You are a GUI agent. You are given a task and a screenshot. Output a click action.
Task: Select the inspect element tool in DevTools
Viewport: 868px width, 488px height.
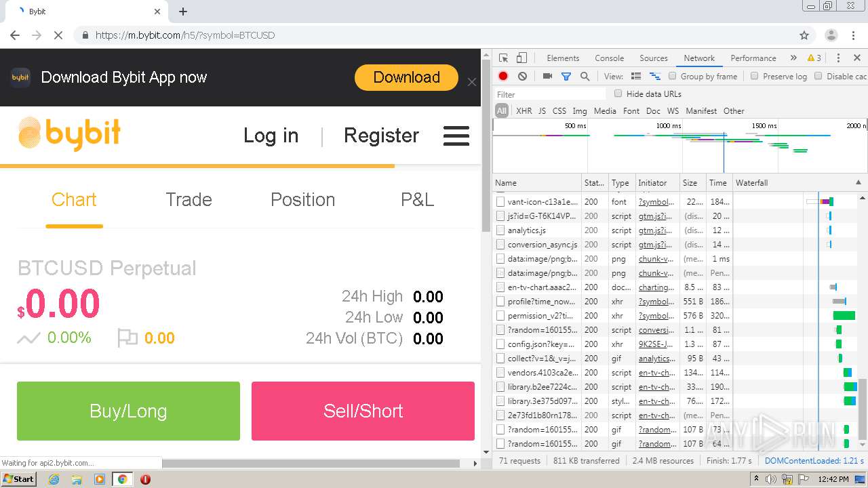click(503, 58)
